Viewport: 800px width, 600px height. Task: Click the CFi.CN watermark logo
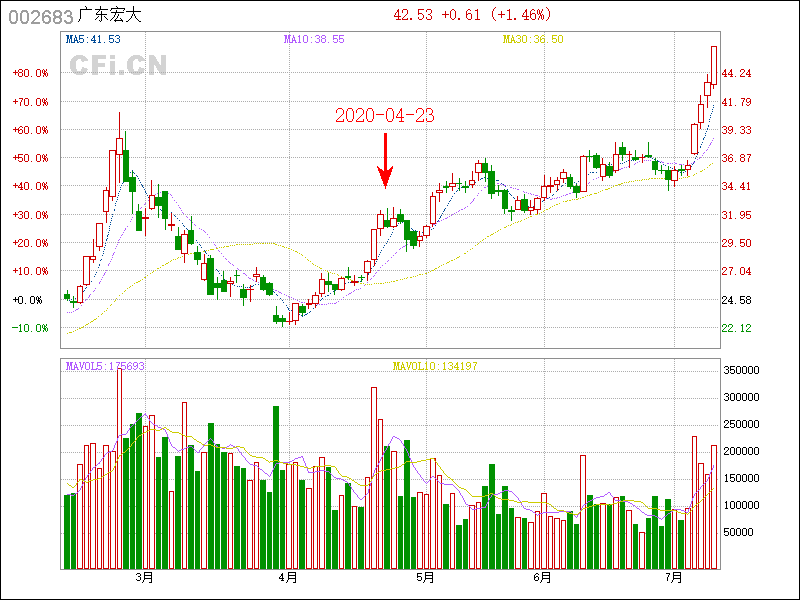click(x=118, y=65)
